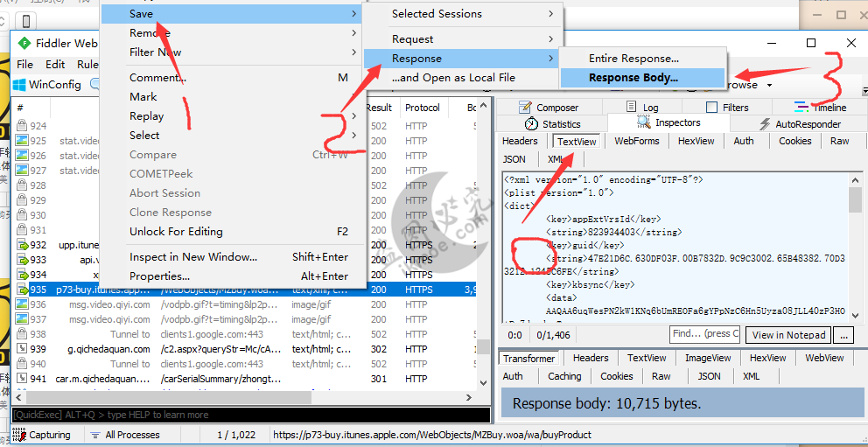Click the toolbar overflow arrow at right edge

(x=864, y=90)
